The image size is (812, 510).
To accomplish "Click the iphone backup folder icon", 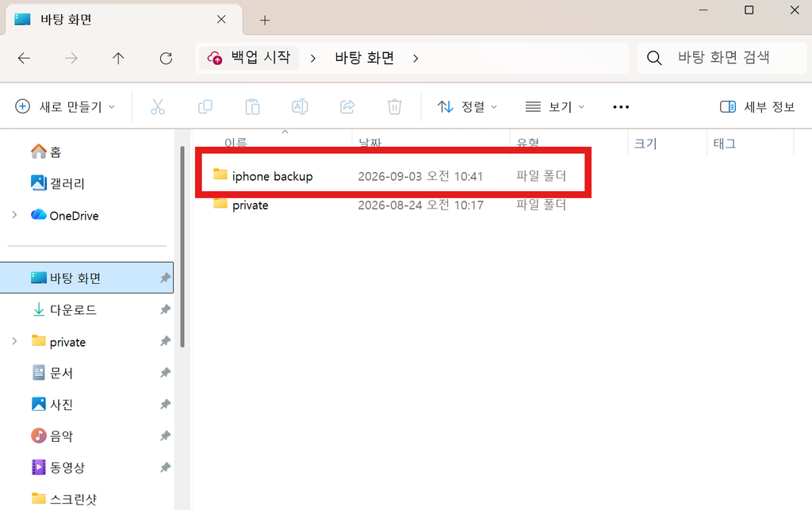I will (220, 174).
